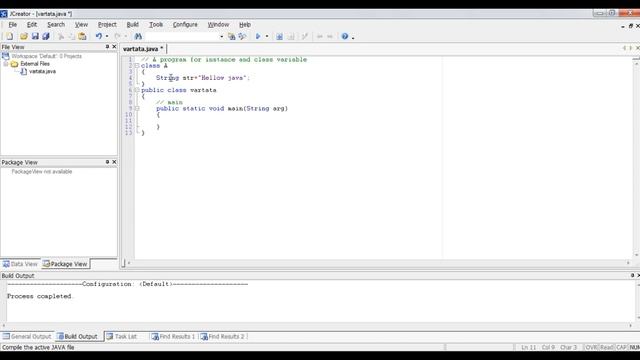
Task: Open the Configure menu
Action: [185, 24]
